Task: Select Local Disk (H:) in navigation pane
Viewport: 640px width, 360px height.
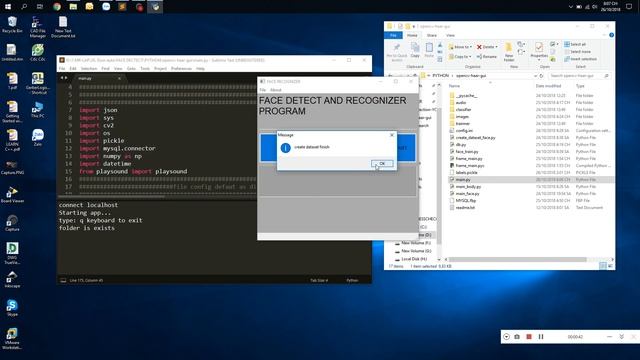Action: 414,259
